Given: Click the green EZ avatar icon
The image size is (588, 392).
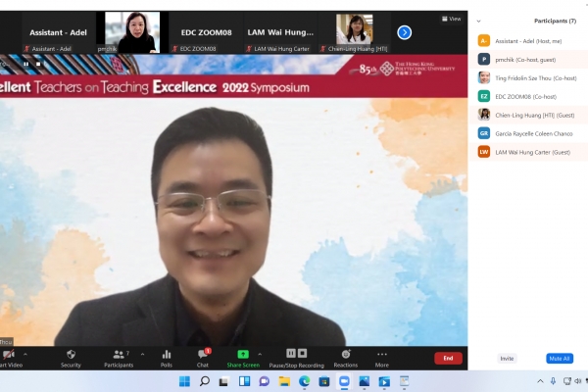Looking at the screenshot, I should tap(484, 96).
